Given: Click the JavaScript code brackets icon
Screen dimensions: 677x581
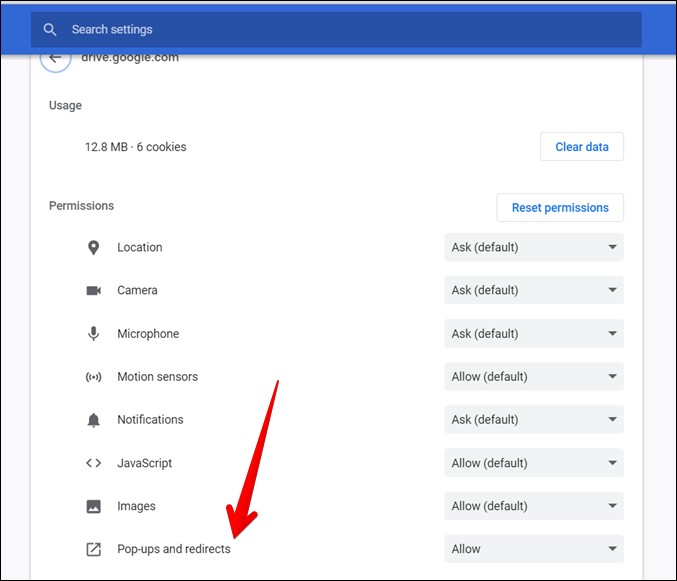Looking at the screenshot, I should 93,463.
